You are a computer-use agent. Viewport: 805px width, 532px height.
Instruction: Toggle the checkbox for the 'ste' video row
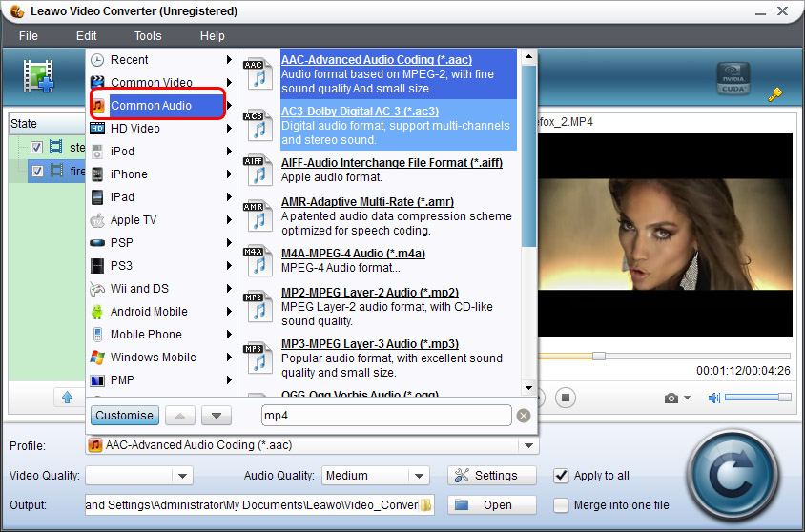(x=36, y=147)
